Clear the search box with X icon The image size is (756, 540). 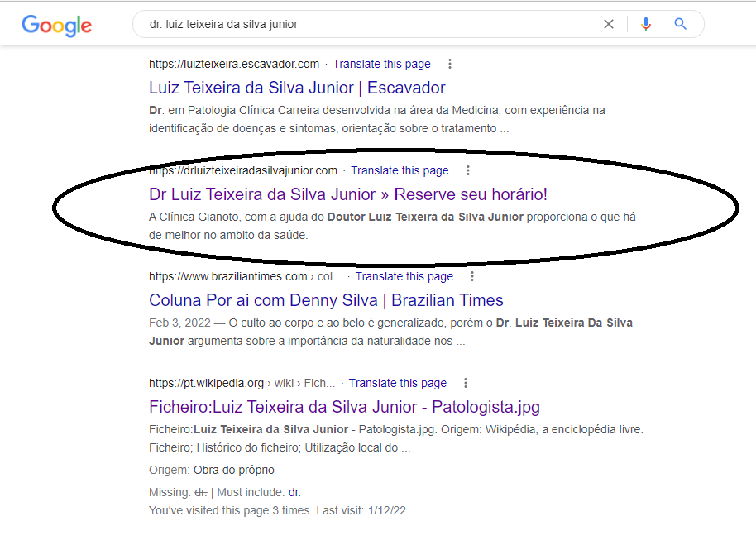click(x=609, y=24)
